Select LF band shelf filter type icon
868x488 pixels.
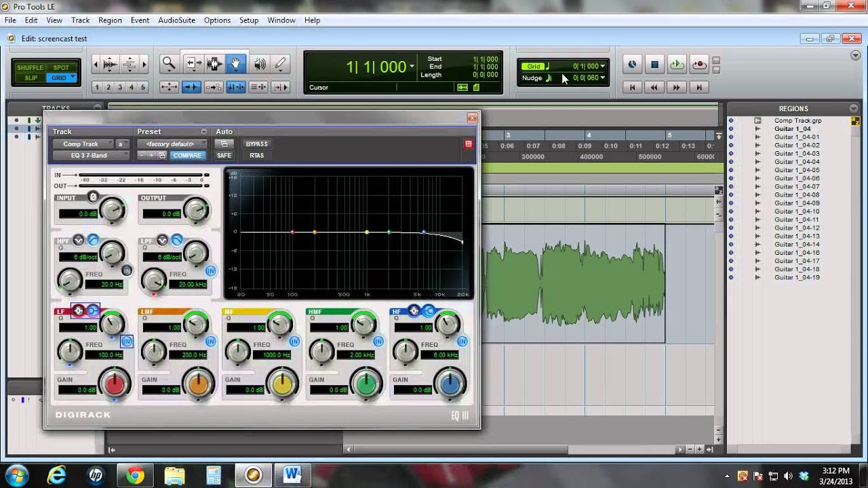93,310
